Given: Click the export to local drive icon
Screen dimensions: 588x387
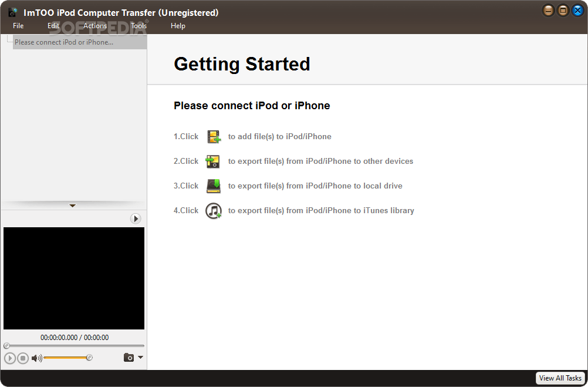Looking at the screenshot, I should pos(214,186).
